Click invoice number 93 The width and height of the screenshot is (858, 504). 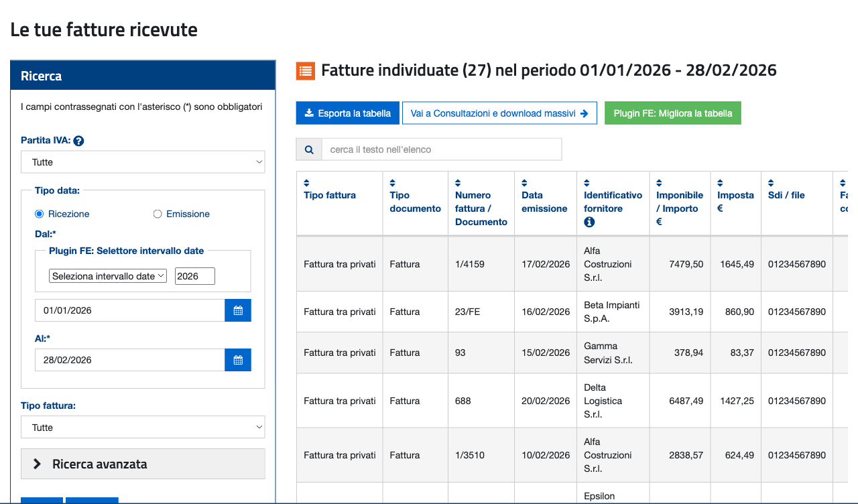click(461, 353)
